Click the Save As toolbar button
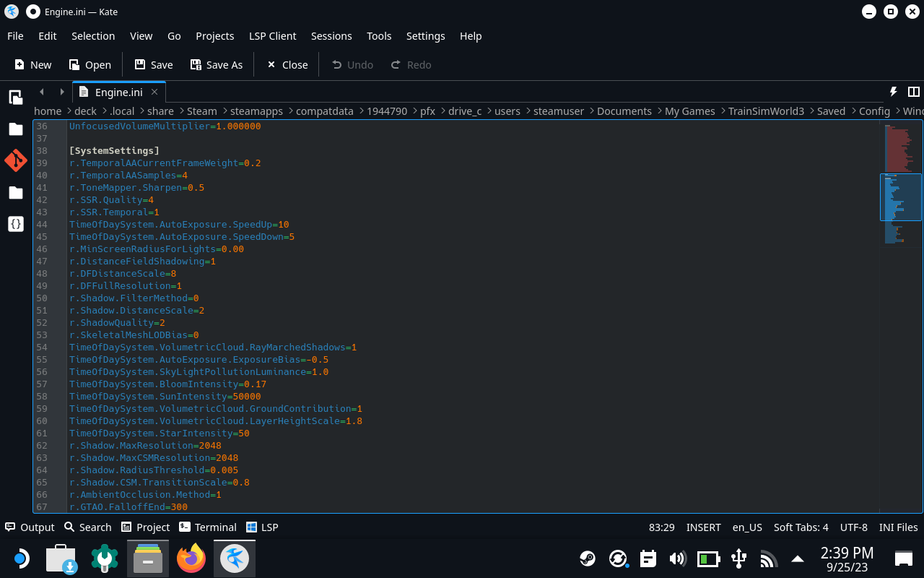 [216, 65]
